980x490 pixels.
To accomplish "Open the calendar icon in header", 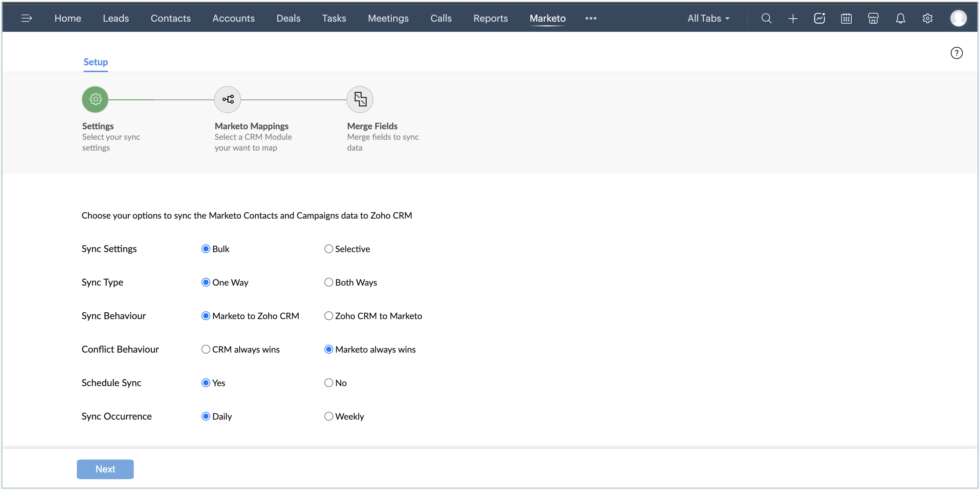I will coord(846,18).
